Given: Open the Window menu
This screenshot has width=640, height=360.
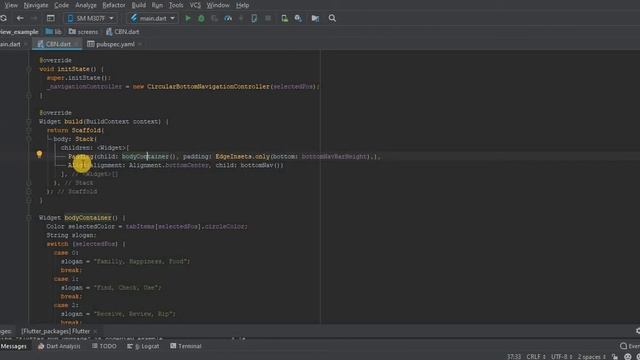Looking at the screenshot, I should [218, 5].
